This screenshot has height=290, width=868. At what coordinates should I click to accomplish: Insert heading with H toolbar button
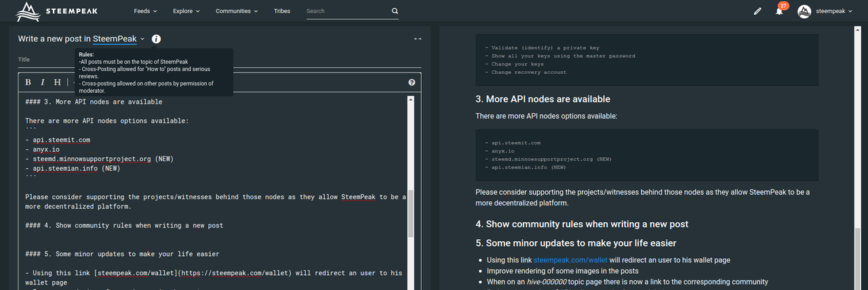pyautogui.click(x=58, y=82)
